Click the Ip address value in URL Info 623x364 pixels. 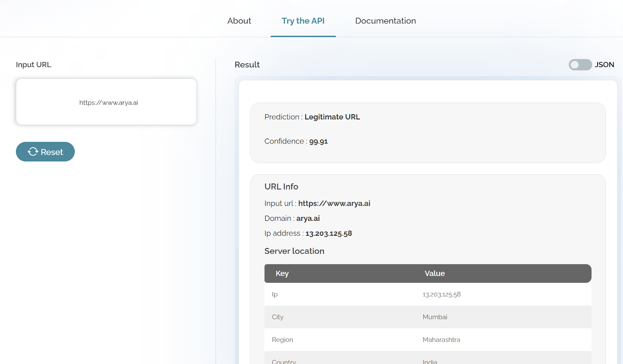(329, 233)
